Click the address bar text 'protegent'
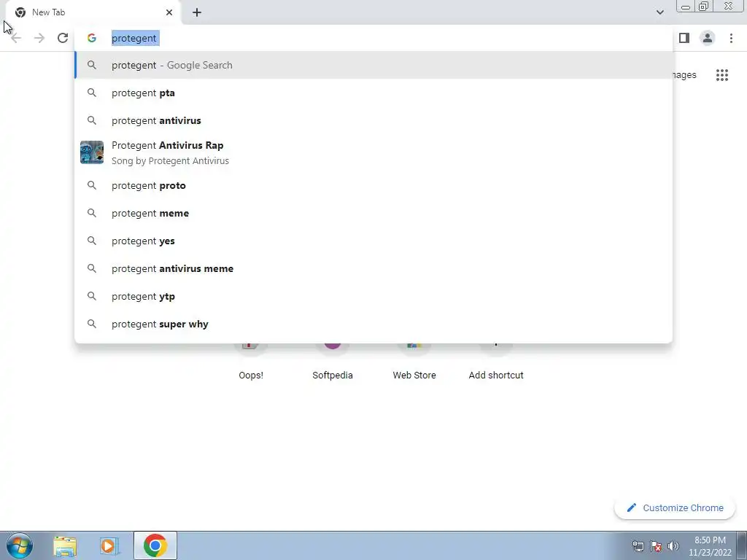 click(134, 38)
